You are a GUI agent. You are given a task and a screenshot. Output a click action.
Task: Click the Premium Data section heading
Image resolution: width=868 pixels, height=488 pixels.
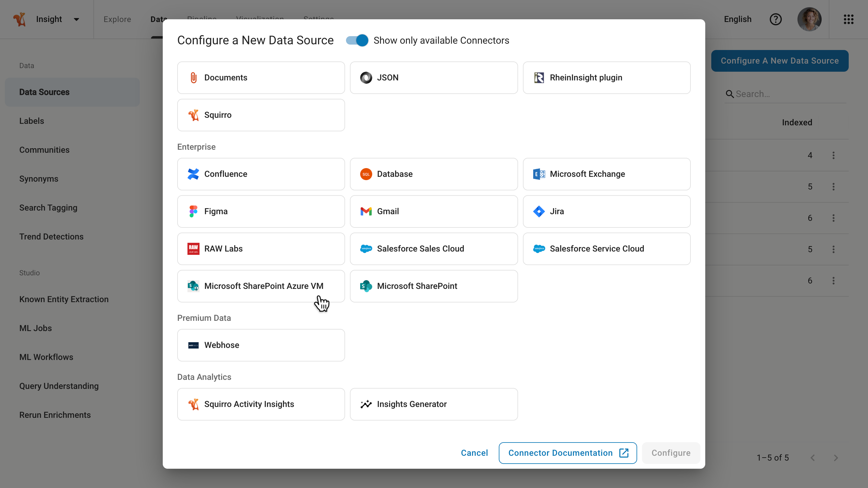(204, 318)
